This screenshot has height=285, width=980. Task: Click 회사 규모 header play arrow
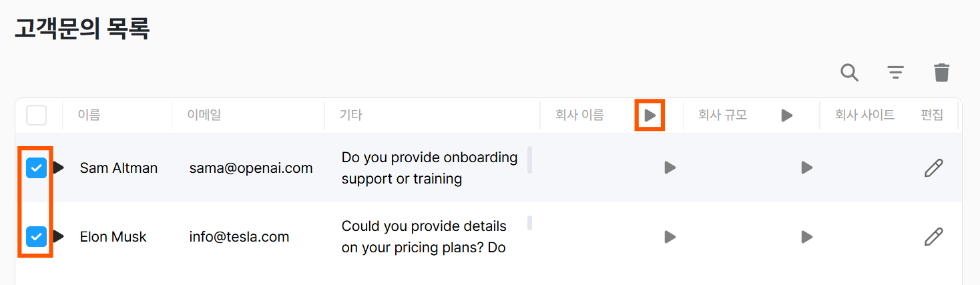(787, 115)
